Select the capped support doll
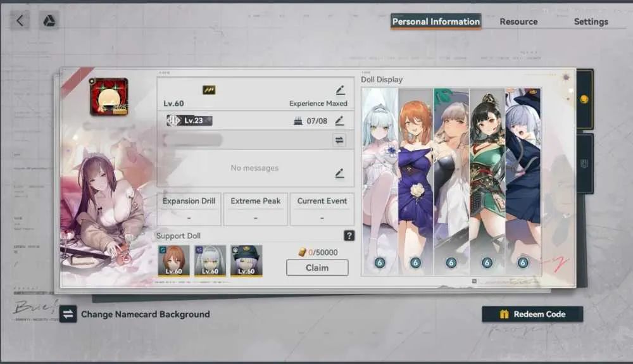Image resolution: width=633 pixels, height=364 pixels. 246,260
